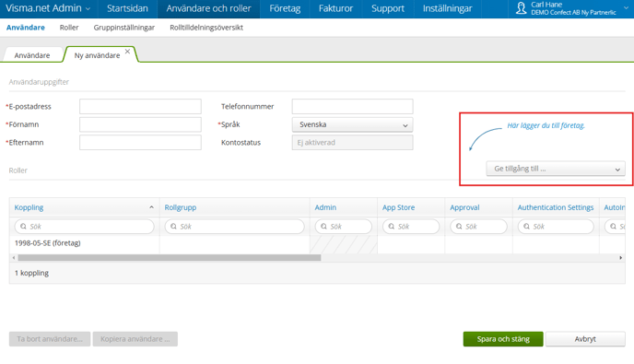Click the search magnifier icon under App Store
634x364 pixels.
coord(392,227)
